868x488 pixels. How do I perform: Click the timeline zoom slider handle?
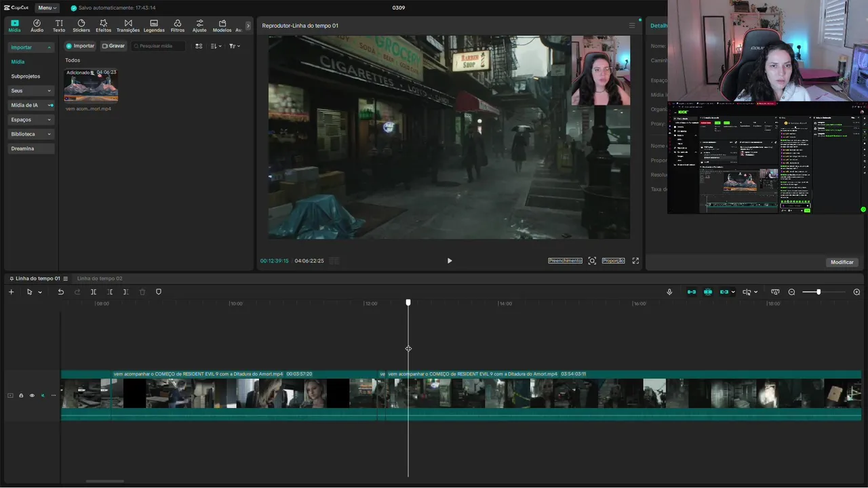818,292
